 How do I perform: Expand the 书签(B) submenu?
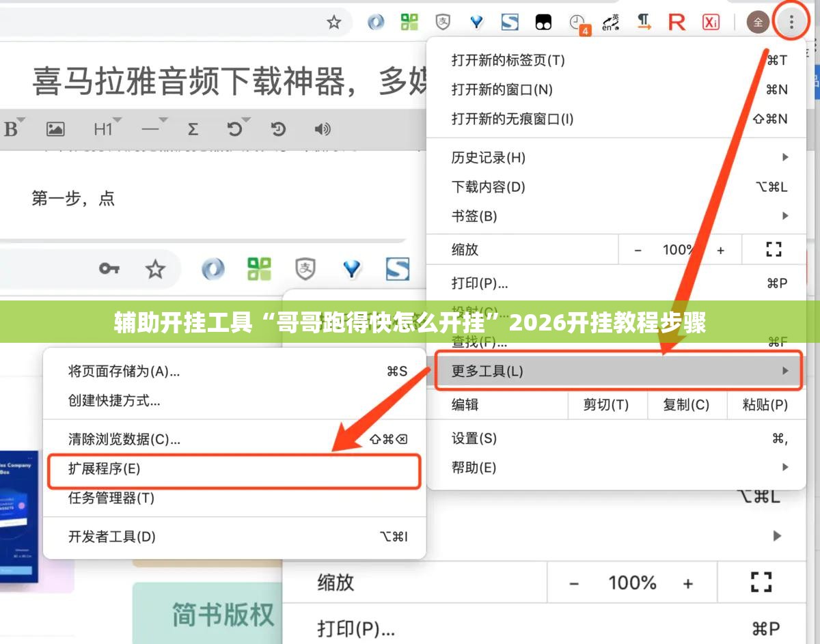click(x=616, y=216)
